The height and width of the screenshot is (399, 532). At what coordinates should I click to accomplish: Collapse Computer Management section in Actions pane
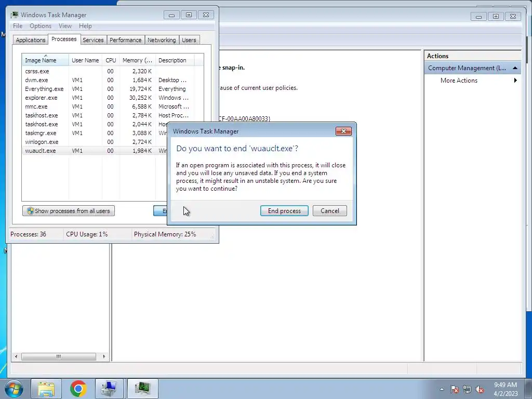coord(515,68)
